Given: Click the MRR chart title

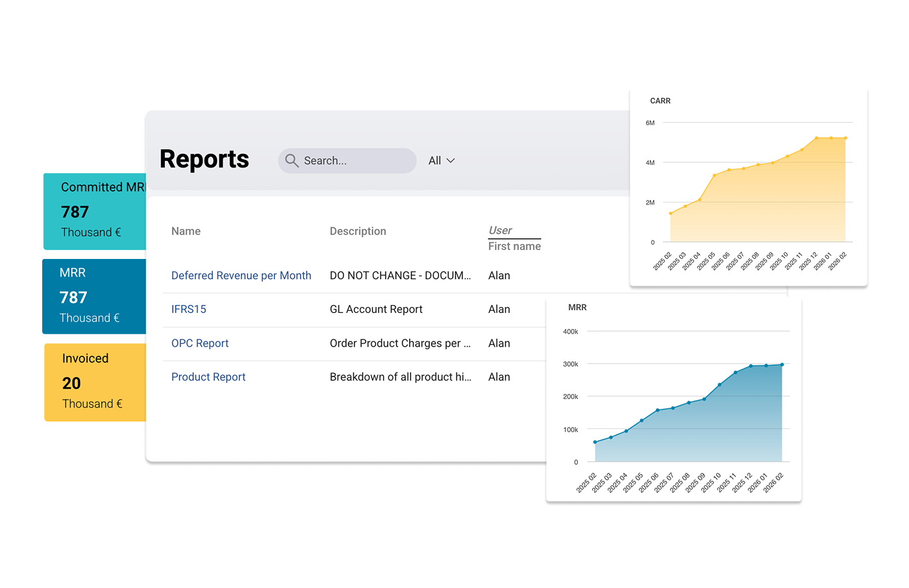Looking at the screenshot, I should point(577,308).
